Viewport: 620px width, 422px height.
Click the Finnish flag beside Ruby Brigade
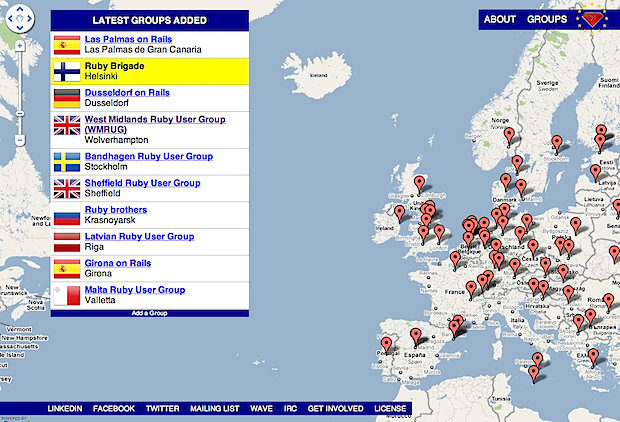pyautogui.click(x=67, y=72)
